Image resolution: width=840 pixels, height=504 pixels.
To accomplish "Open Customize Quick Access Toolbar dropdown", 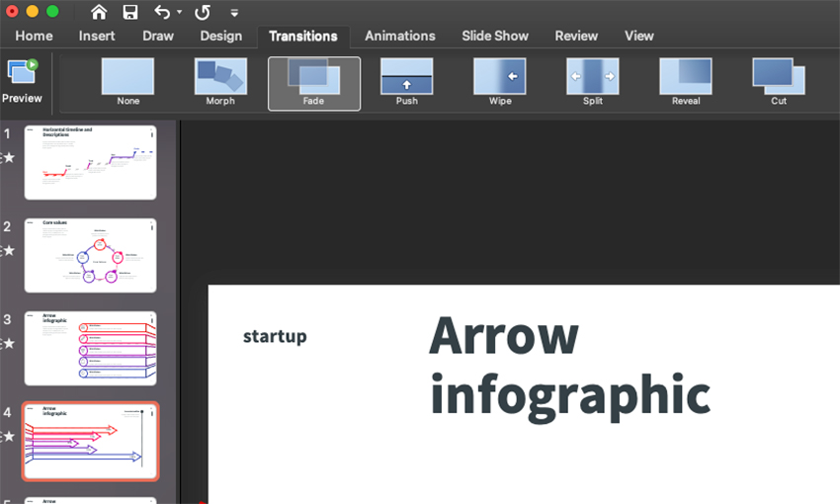I will [234, 12].
